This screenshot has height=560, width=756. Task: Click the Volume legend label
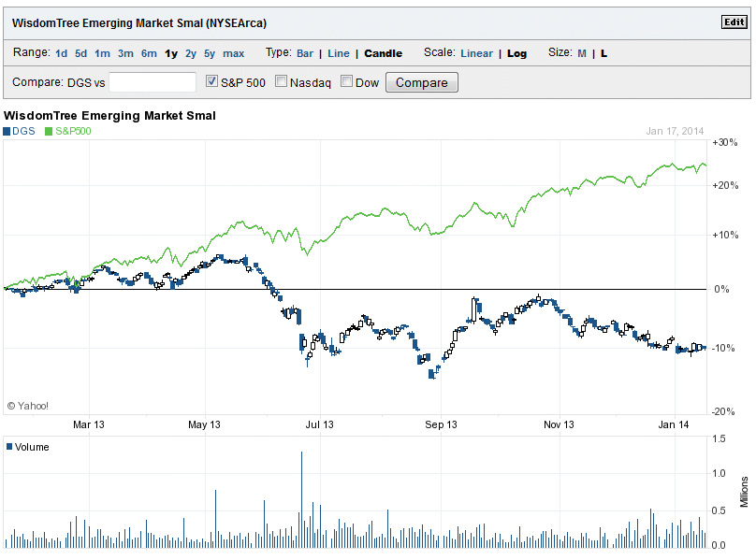click(x=32, y=447)
